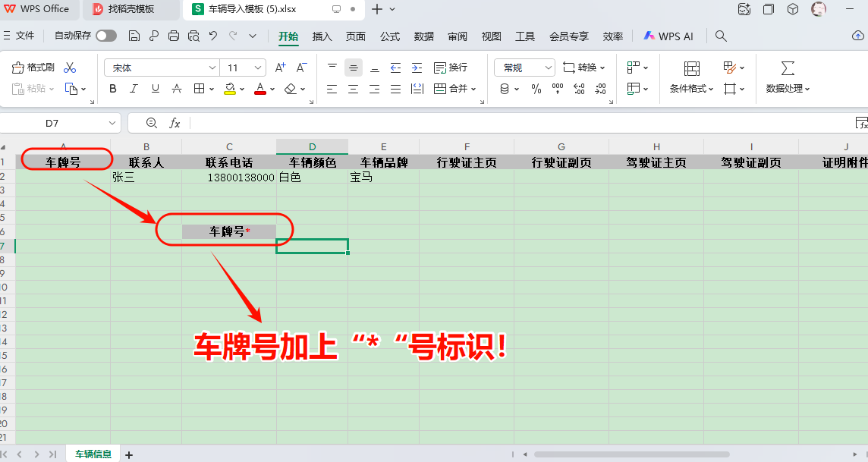Toggle Bold formatting on
The width and height of the screenshot is (868, 462).
(112, 89)
